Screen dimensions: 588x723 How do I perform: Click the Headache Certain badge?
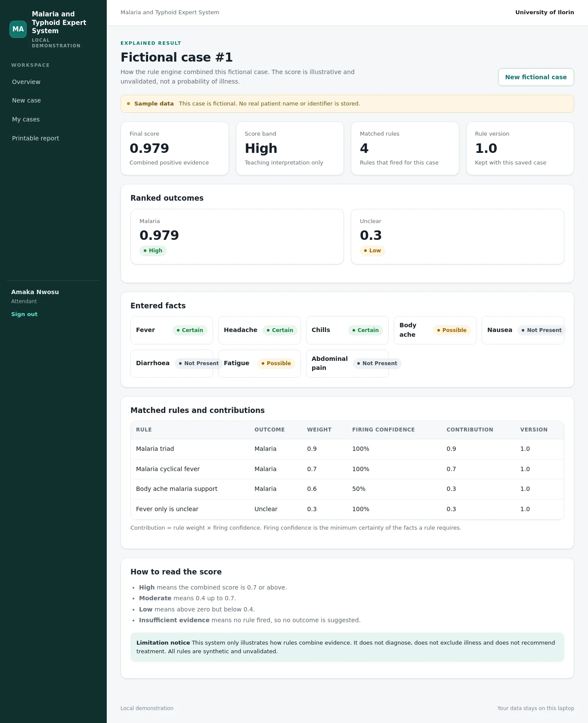tap(280, 330)
